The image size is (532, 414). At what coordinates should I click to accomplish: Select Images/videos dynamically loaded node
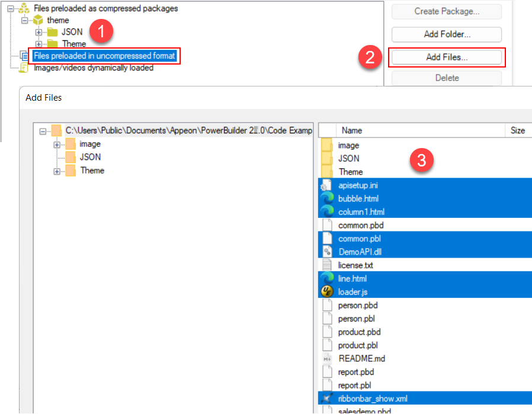(x=93, y=68)
